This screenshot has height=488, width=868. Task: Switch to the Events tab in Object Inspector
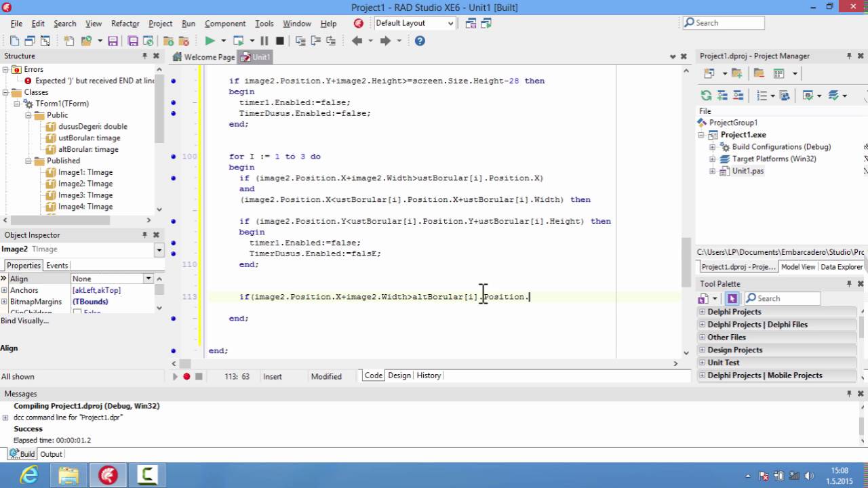[x=57, y=266]
